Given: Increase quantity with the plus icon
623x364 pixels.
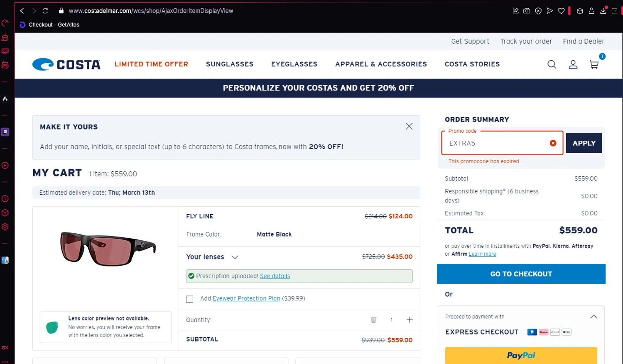Looking at the screenshot, I should point(410,320).
